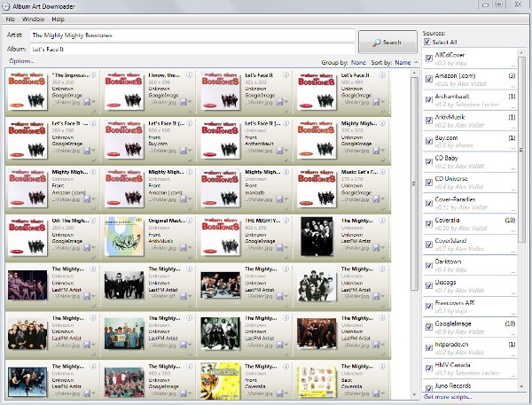Open save-as arrow for Let's Face It 301 x 300

286,102
